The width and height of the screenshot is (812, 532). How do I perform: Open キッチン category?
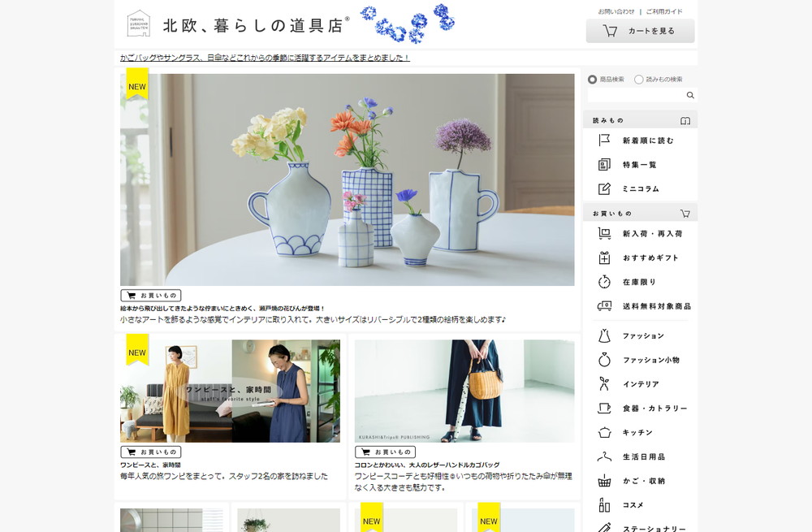point(637,433)
